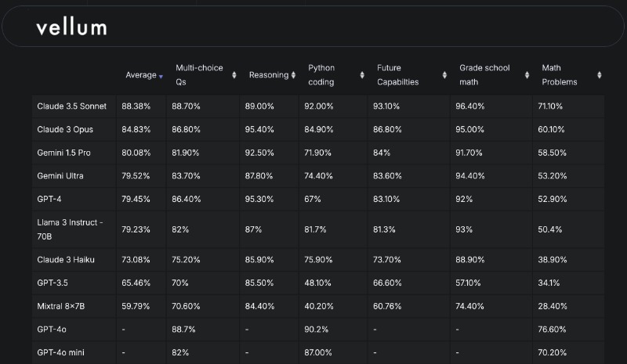Click GPT-3.5 grade school math 57.10%
Image resolution: width=627 pixels, height=364 pixels.
(x=468, y=283)
